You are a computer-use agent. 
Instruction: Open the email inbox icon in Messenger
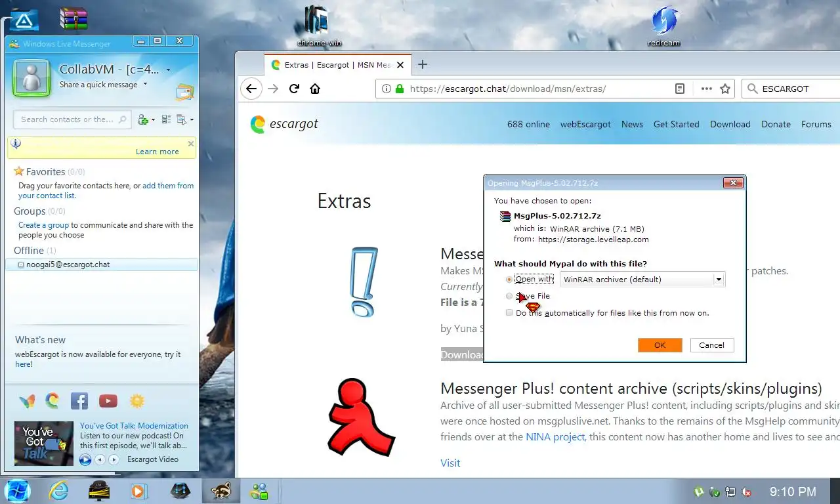click(185, 92)
